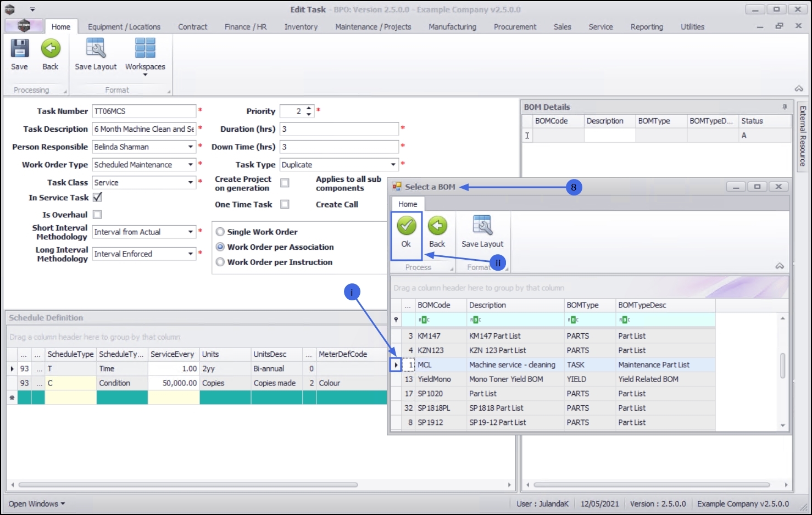Open the Open Windows dropdown in status bar

pyautogui.click(x=37, y=503)
